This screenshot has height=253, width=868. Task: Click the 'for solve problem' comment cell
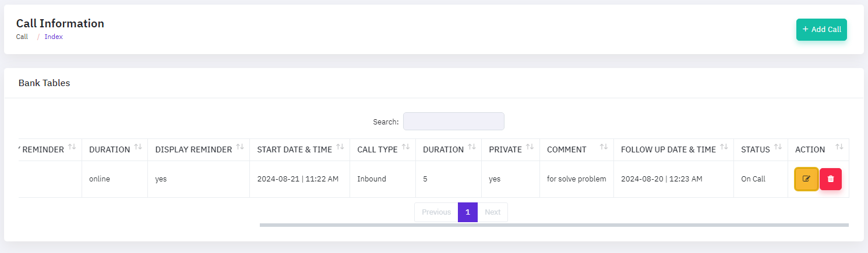click(x=576, y=179)
